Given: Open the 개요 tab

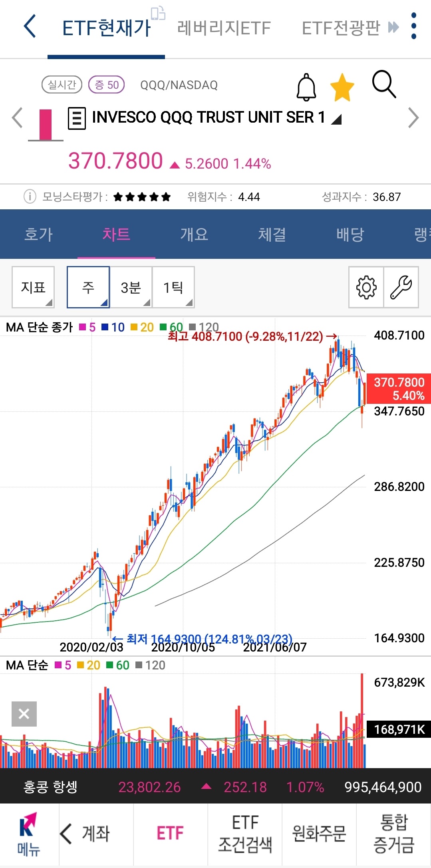Looking at the screenshot, I should coord(194,234).
